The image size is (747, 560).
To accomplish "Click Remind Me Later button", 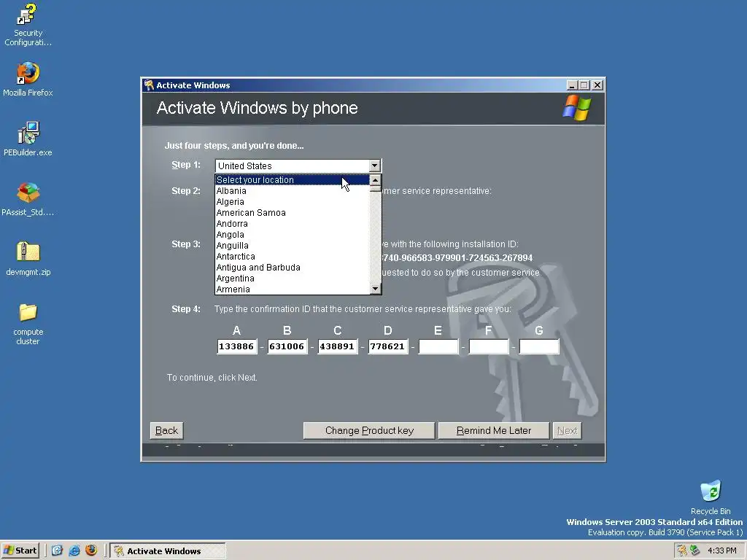I will (494, 430).
